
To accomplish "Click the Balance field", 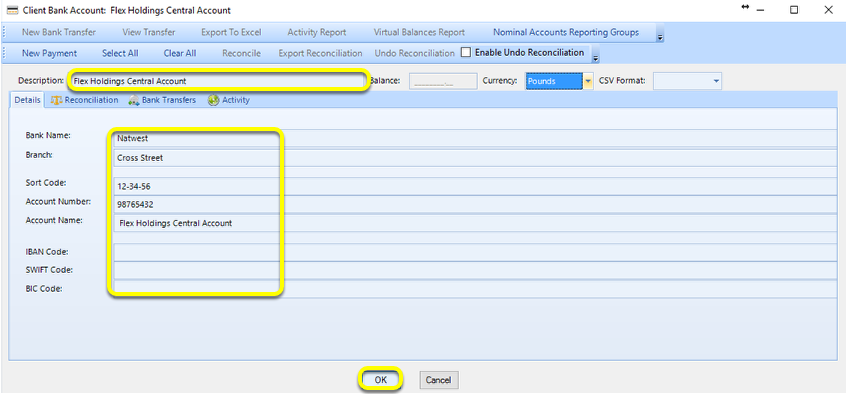I will 443,81.
